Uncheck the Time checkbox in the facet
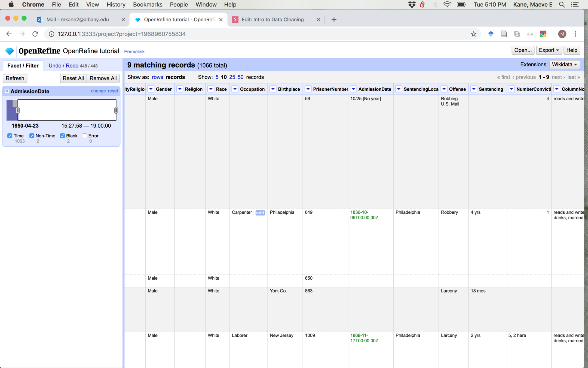588x368 pixels. pos(10,136)
